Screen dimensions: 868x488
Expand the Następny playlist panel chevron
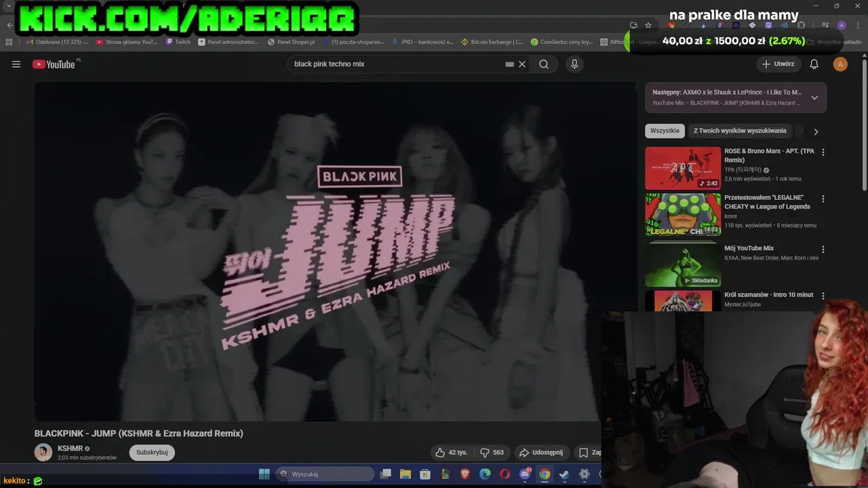pyautogui.click(x=814, y=98)
